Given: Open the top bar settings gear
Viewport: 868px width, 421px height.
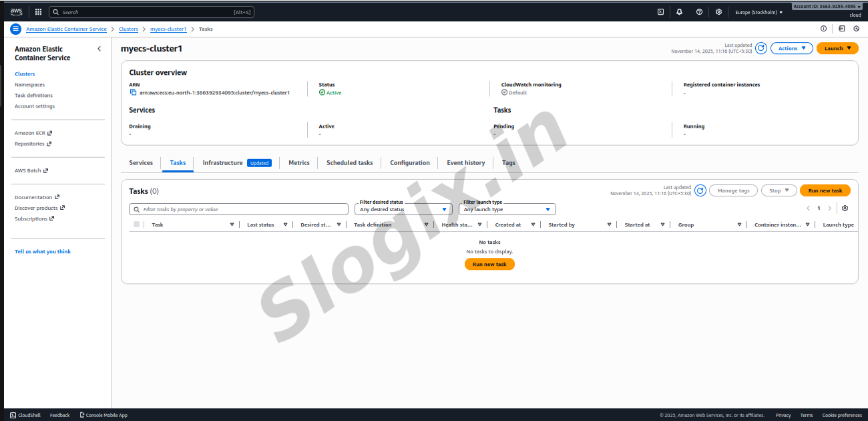Looking at the screenshot, I should (718, 12).
